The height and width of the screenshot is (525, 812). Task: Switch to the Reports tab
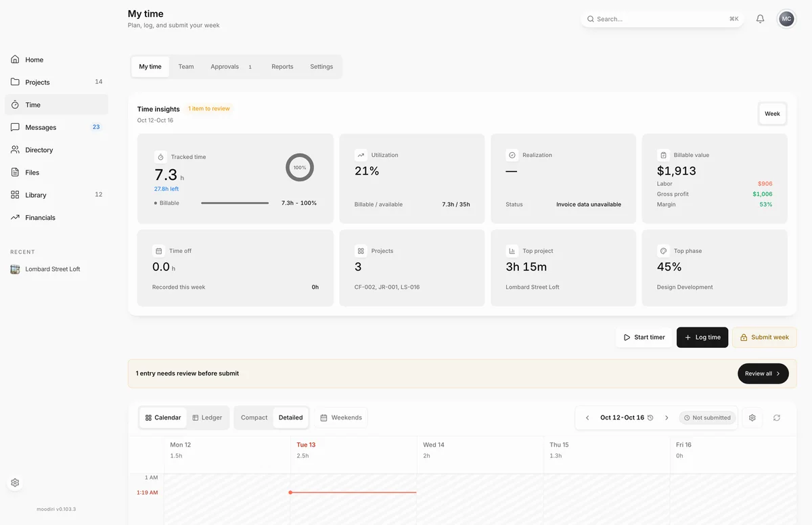click(282, 67)
